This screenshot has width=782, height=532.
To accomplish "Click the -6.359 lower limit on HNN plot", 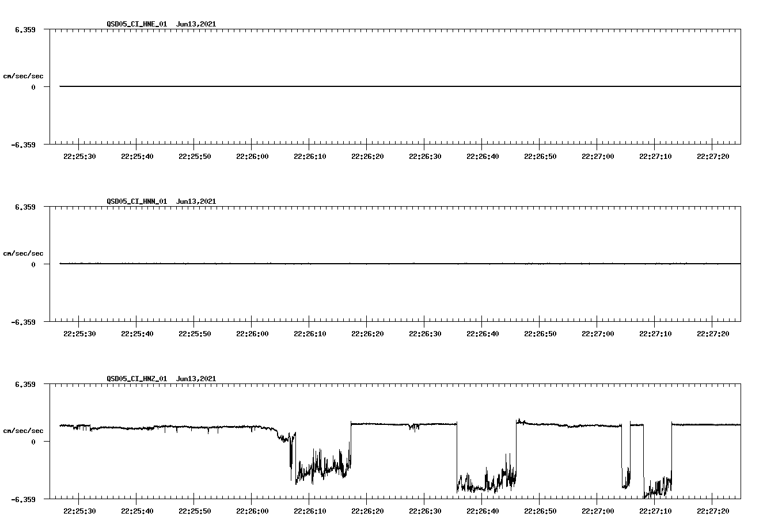I will coord(24,322).
